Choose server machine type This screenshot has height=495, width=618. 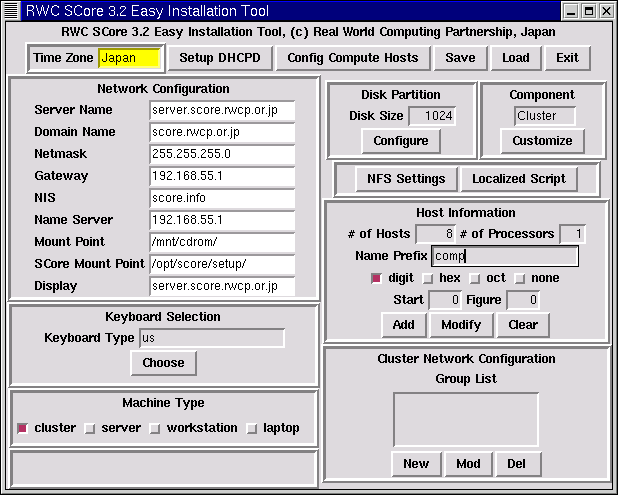coord(90,428)
